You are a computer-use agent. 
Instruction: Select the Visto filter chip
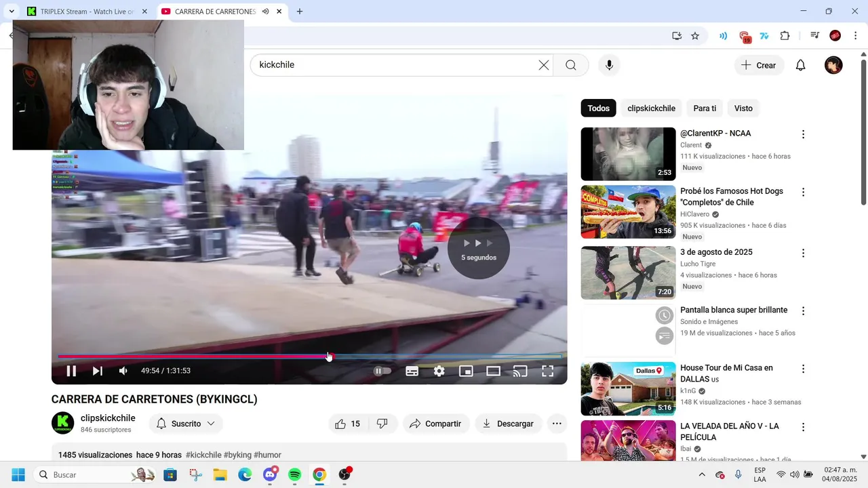pyautogui.click(x=743, y=108)
